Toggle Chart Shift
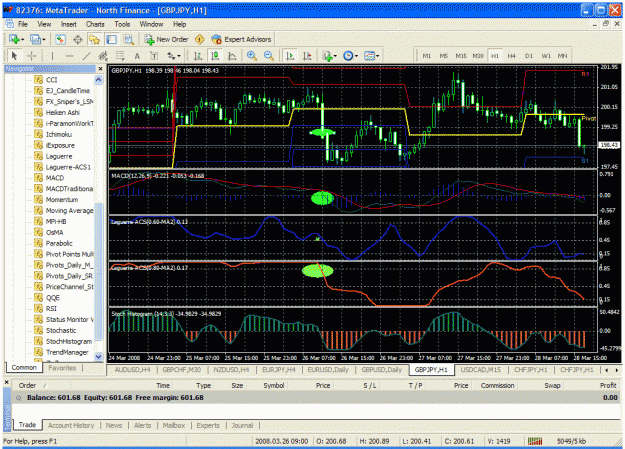 [x=307, y=56]
